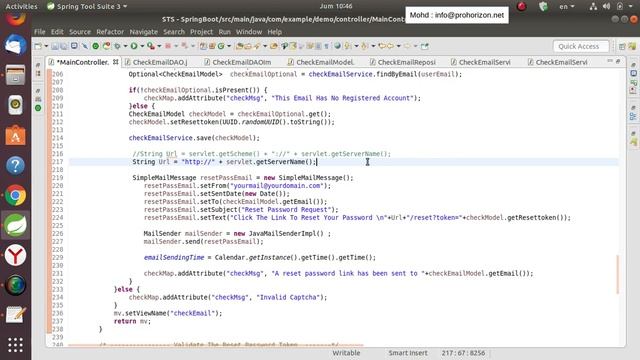Image resolution: width=640 pixels, height=360 pixels.
Task: Click the "Invalid Captcha" string in code
Action: point(289,297)
